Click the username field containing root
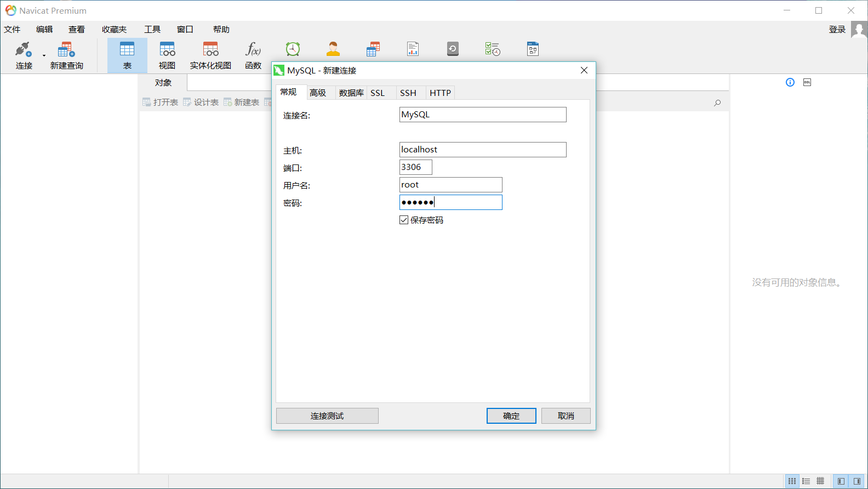The height and width of the screenshot is (489, 868). click(x=451, y=185)
